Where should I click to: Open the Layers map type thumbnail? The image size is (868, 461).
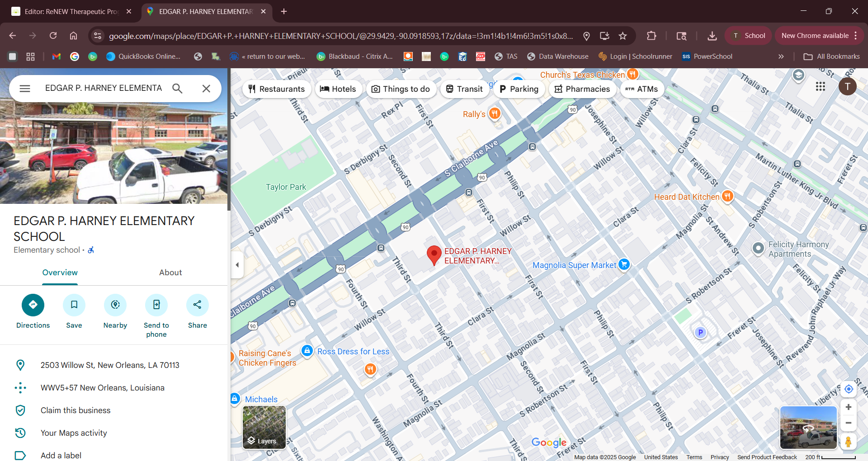(264, 427)
